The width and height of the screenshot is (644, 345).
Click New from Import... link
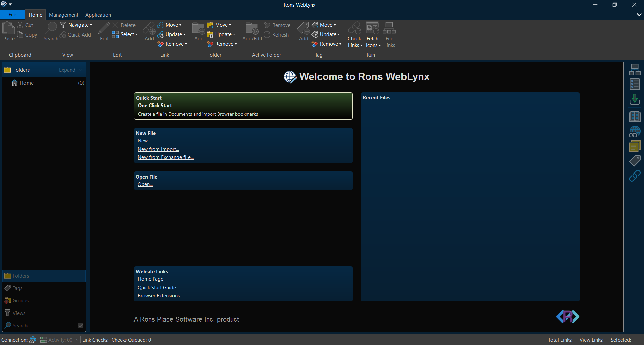(158, 149)
